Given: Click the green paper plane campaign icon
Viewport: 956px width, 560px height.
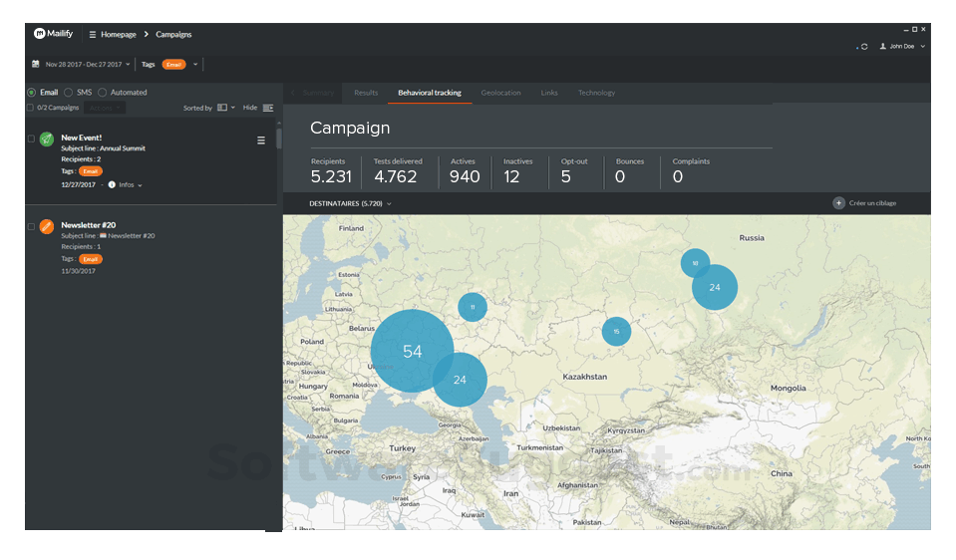Looking at the screenshot, I should pos(47,140).
